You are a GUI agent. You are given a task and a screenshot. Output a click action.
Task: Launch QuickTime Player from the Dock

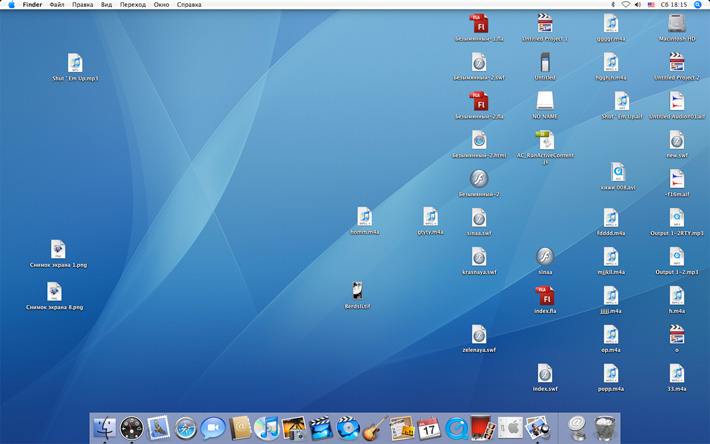click(456, 428)
